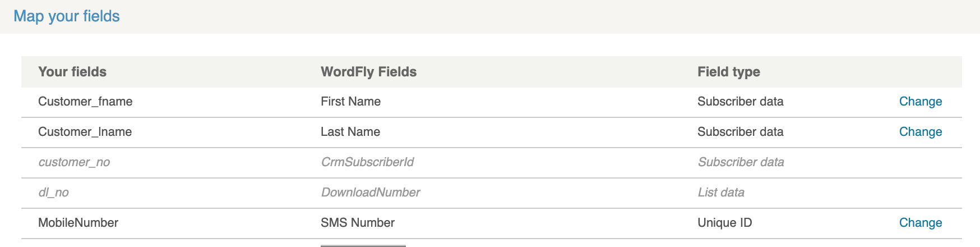Screen dimensions: 980x247
Task: Change the Customer_fname field mapping
Action: [x=921, y=102]
